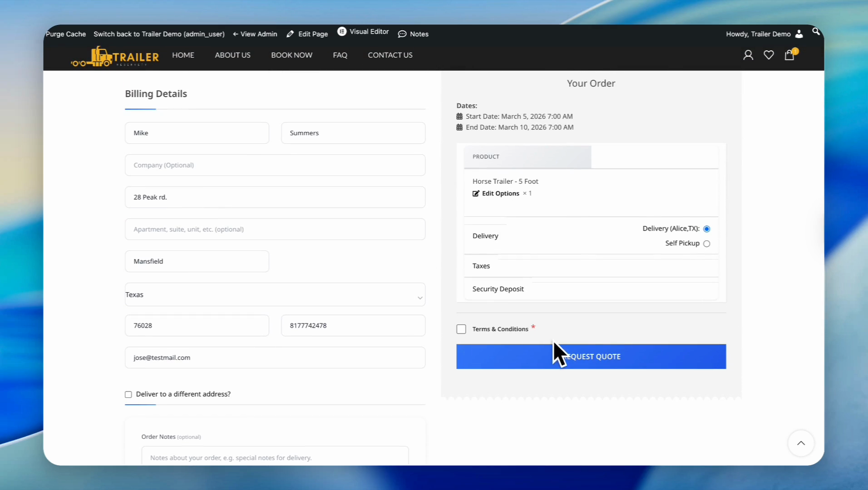Click the scroll-to-top arrow button
This screenshot has width=868, height=490.
pos(801,443)
